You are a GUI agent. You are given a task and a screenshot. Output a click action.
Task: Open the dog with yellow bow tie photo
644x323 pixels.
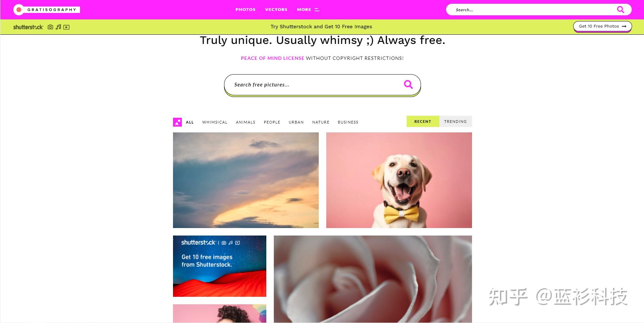[399, 180]
